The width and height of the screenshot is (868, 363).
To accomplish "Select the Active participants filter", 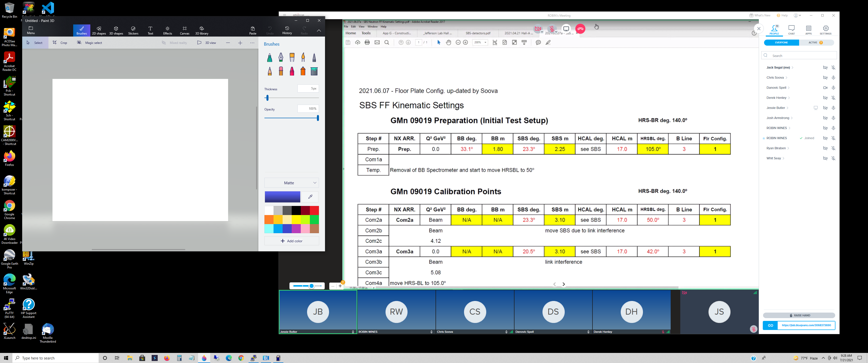I will tap(816, 43).
